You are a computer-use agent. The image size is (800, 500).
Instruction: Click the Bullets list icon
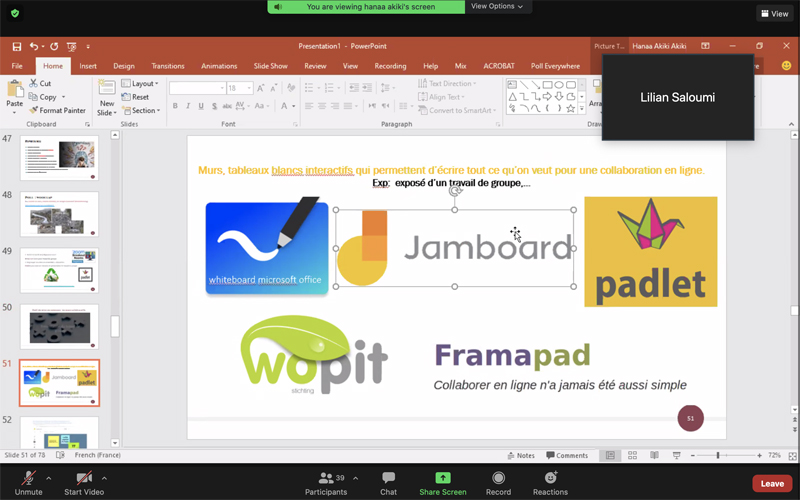click(309, 88)
